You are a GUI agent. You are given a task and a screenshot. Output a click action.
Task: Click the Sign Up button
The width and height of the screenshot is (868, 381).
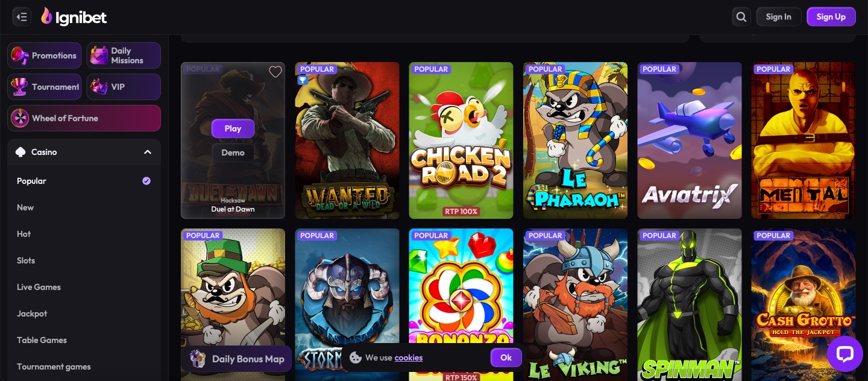click(x=831, y=17)
